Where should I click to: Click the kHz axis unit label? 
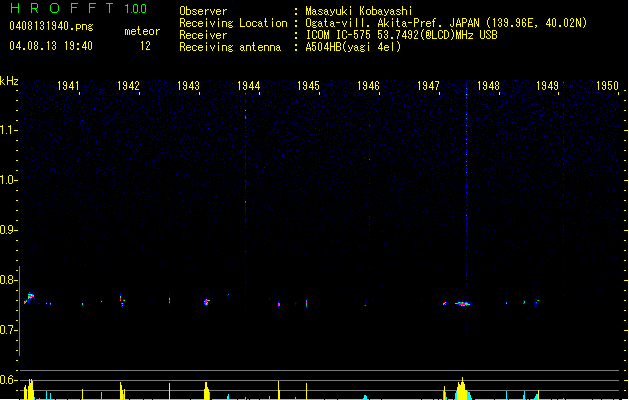click(9, 81)
